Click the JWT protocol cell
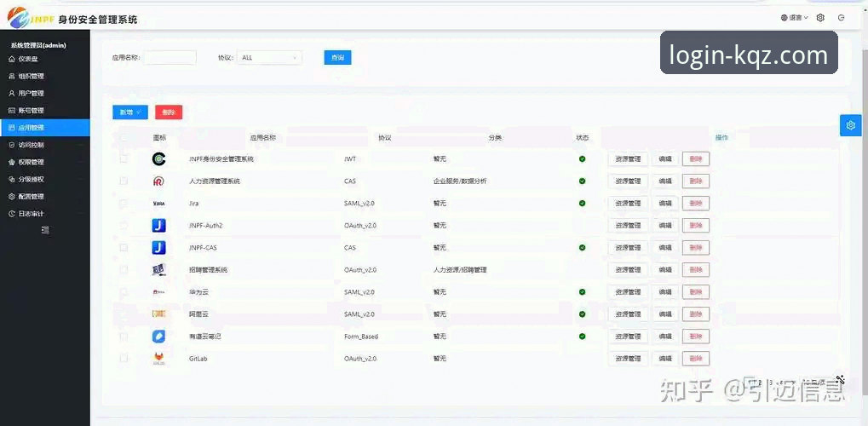 coord(350,159)
